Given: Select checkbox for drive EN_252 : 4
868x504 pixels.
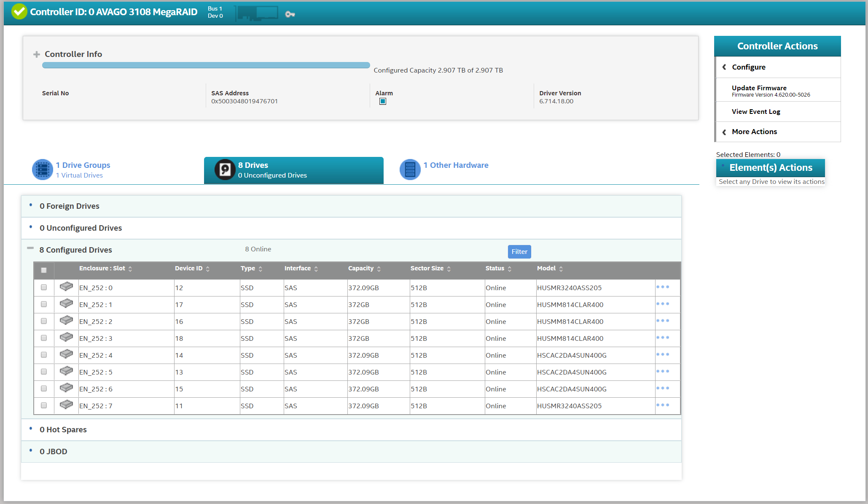Looking at the screenshot, I should coord(44,355).
